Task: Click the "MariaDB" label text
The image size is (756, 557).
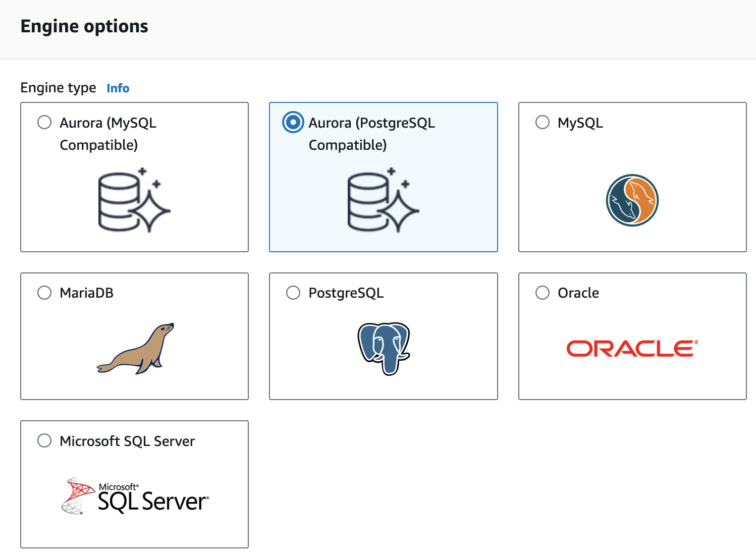Action: pyautogui.click(x=86, y=293)
